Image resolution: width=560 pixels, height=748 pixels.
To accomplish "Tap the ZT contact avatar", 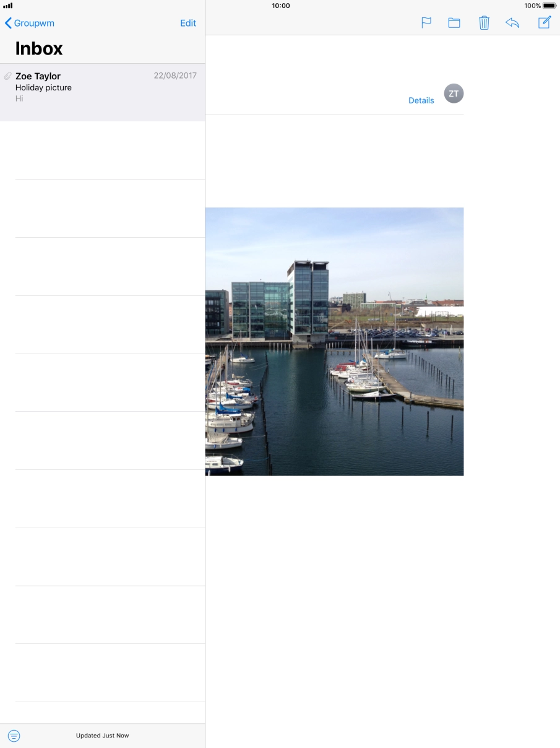I will click(x=454, y=94).
